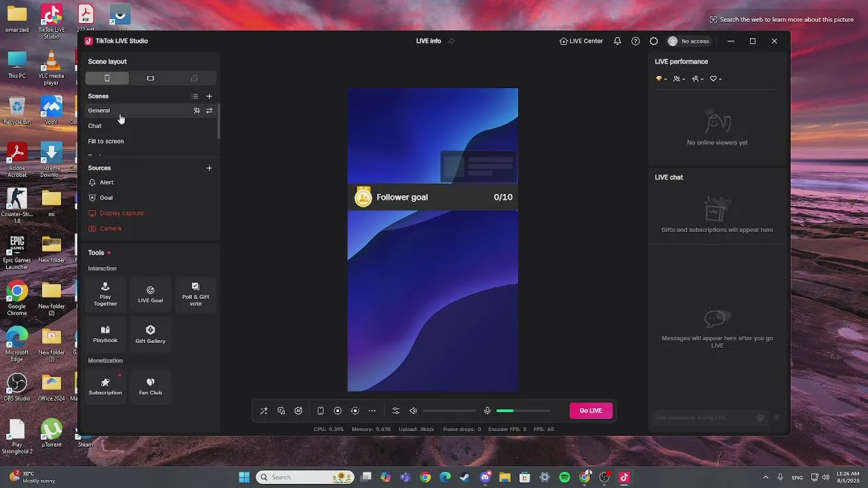This screenshot has width=868, height=488.
Task: Open the help question mark icon
Action: [x=635, y=41]
